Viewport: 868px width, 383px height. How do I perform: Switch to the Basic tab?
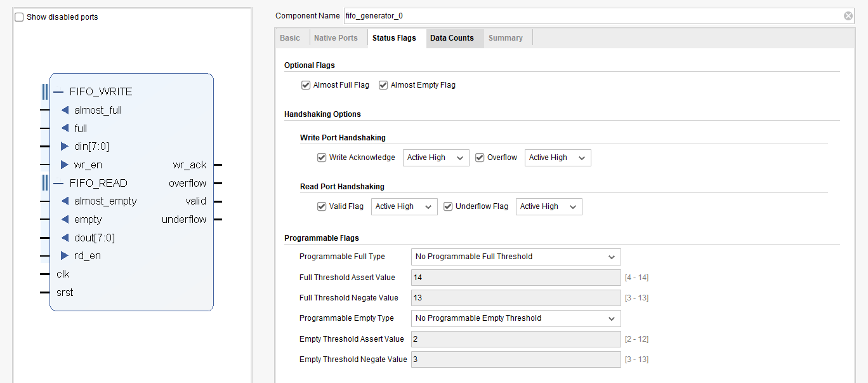(290, 38)
